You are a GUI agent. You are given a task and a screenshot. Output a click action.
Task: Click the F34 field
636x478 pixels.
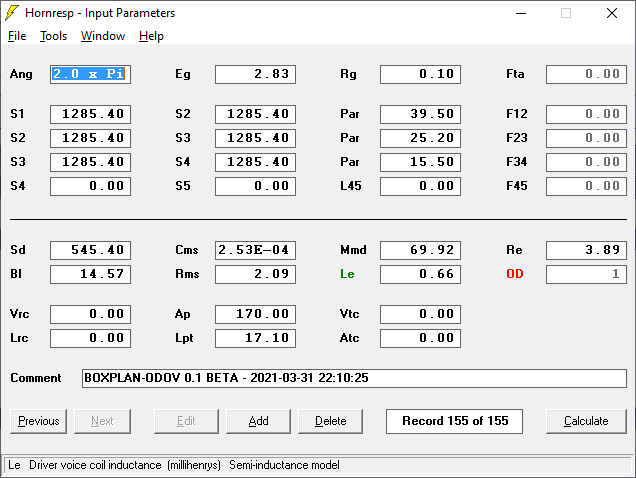[x=586, y=162]
